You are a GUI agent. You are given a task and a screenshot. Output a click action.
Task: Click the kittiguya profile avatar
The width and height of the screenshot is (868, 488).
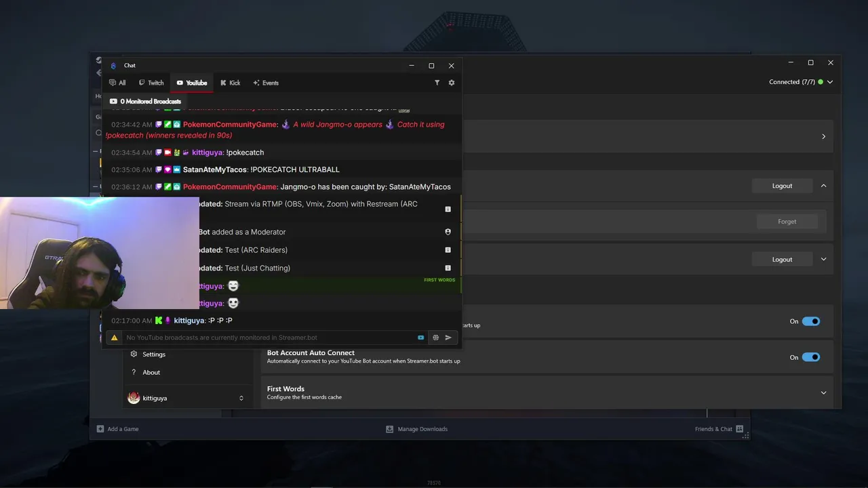134,398
